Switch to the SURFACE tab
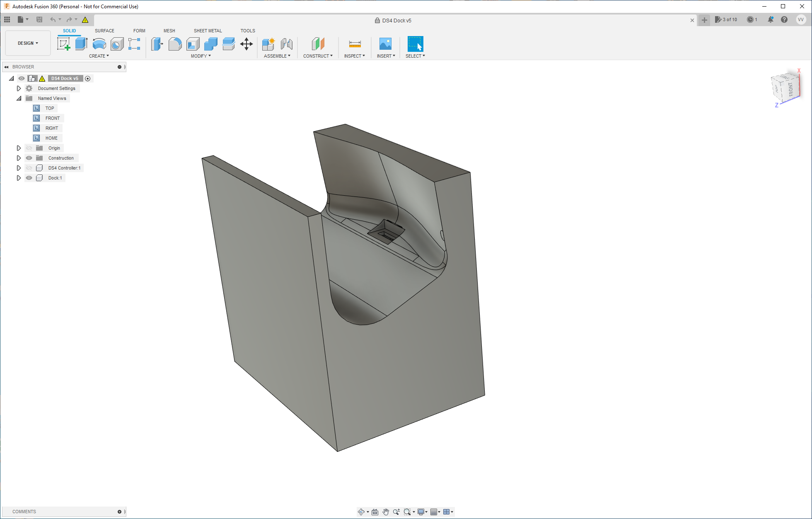Viewport: 812px width, 519px height. click(x=104, y=31)
